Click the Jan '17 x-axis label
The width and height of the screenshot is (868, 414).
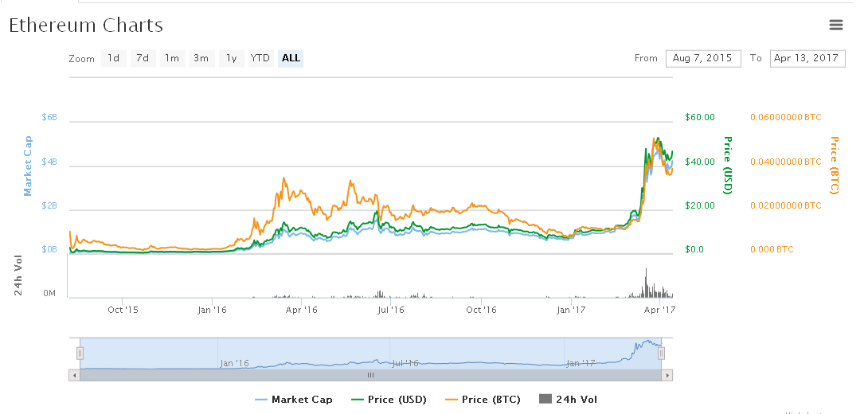571,310
